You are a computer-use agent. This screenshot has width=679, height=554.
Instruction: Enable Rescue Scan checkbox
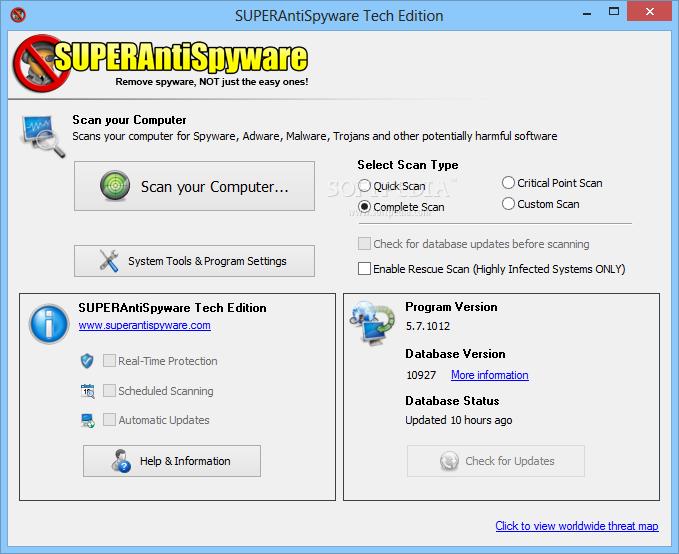364,269
